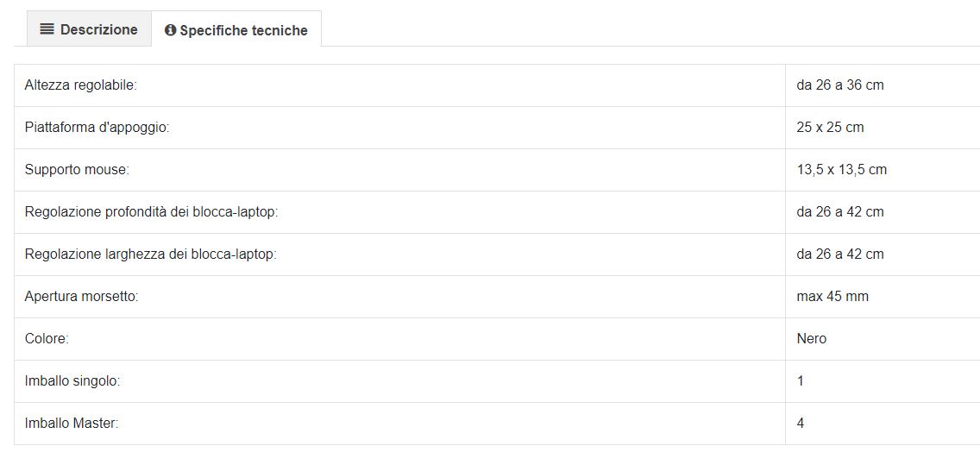980x471 pixels.
Task: Click the Imballo singolo label
Action: pyautogui.click(x=72, y=381)
